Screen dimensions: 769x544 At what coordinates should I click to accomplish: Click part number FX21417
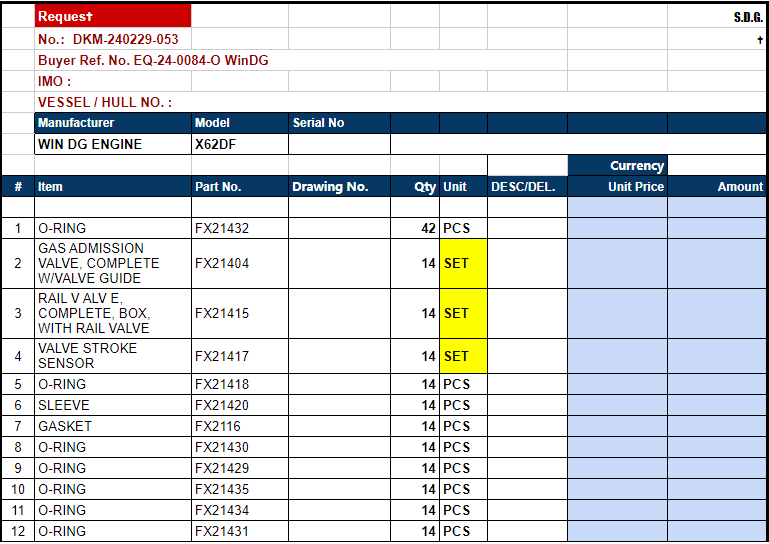click(x=240, y=356)
